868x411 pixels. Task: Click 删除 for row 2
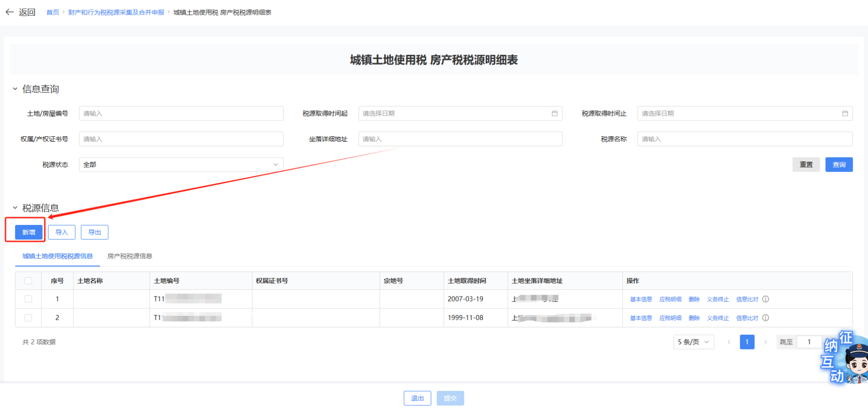pyautogui.click(x=694, y=318)
